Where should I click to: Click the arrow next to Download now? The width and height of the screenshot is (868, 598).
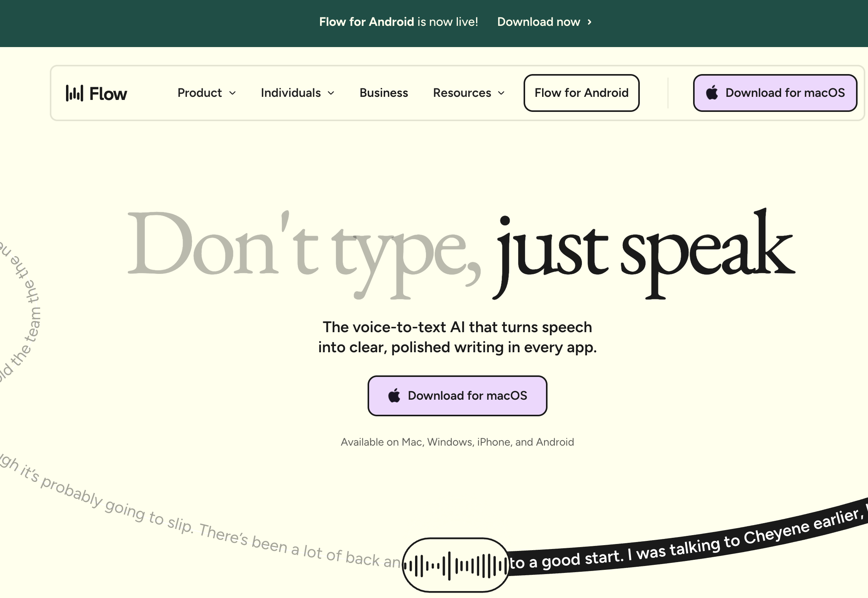590,22
